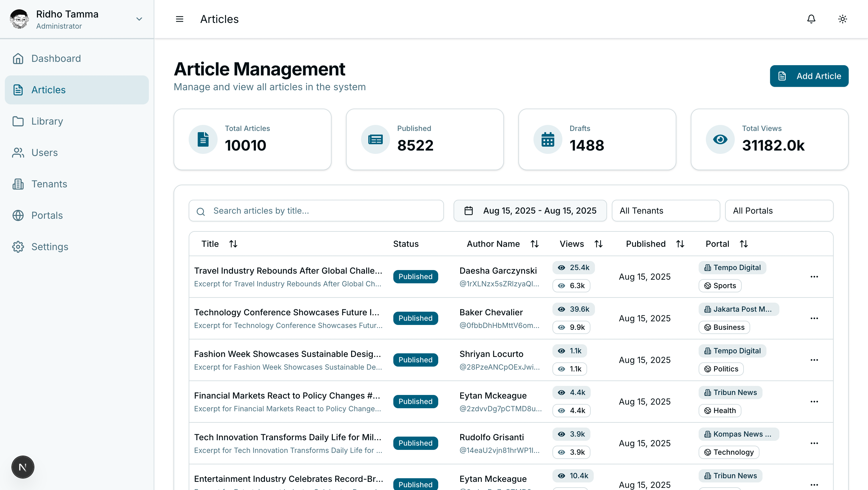Open the Aug 15, 2025 date range picker
The height and width of the screenshot is (490, 868).
pyautogui.click(x=530, y=211)
